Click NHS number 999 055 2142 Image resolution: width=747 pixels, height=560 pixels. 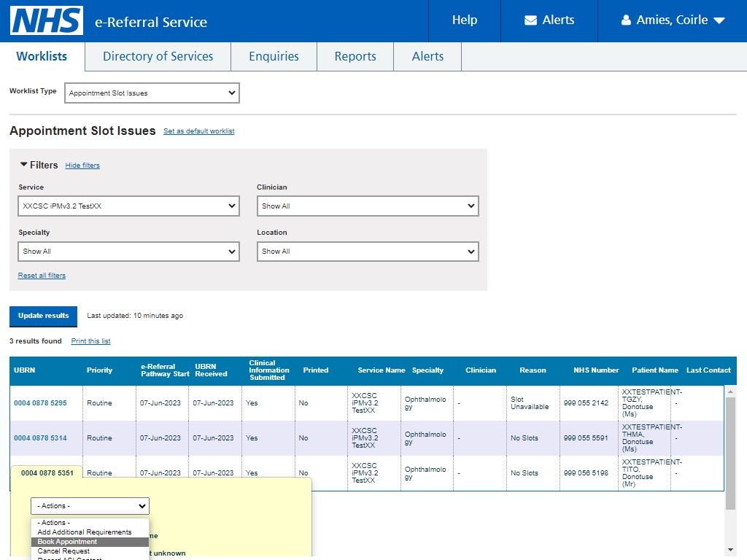(586, 402)
